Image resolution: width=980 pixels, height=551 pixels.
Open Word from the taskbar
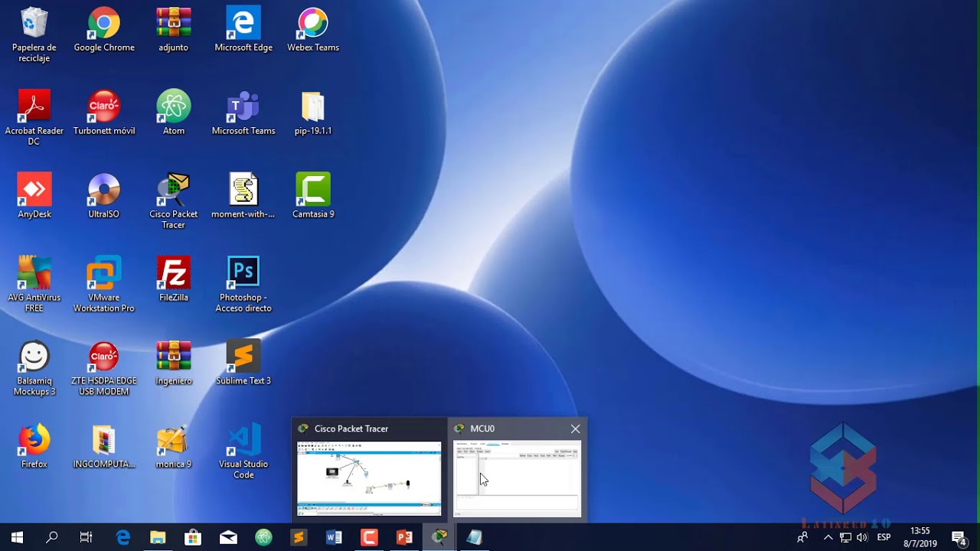tap(334, 537)
